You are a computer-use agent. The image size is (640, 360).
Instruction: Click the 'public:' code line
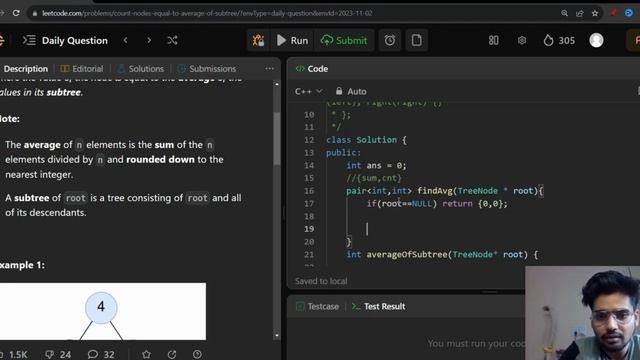point(343,153)
